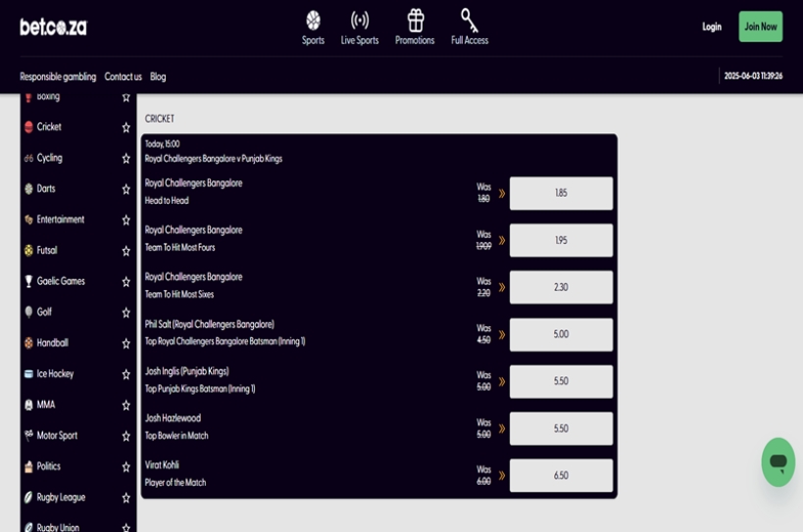
Task: Choose Futsal in the sidebar list
Action: [x=47, y=250]
